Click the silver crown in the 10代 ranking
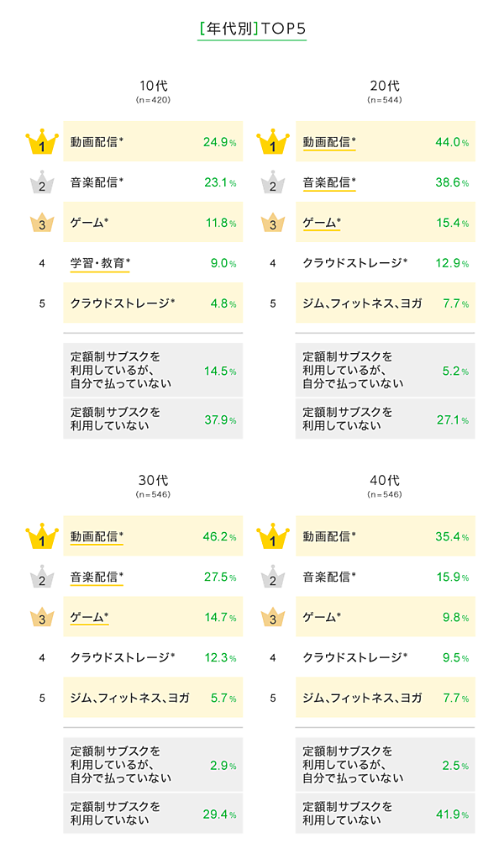Screen dimensions: 504x854 [x=41, y=183]
